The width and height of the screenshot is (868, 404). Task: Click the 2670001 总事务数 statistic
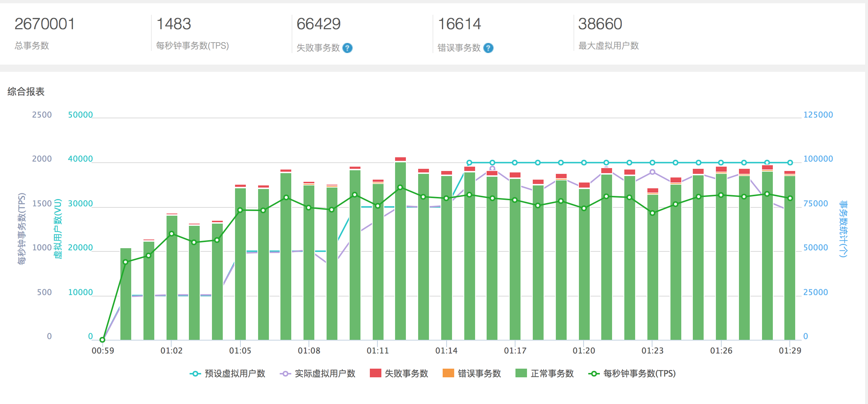[x=45, y=25]
